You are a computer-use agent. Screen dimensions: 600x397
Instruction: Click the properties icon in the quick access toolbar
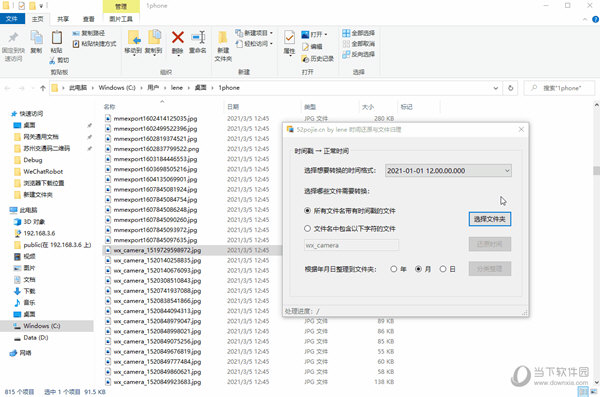coord(21,6)
